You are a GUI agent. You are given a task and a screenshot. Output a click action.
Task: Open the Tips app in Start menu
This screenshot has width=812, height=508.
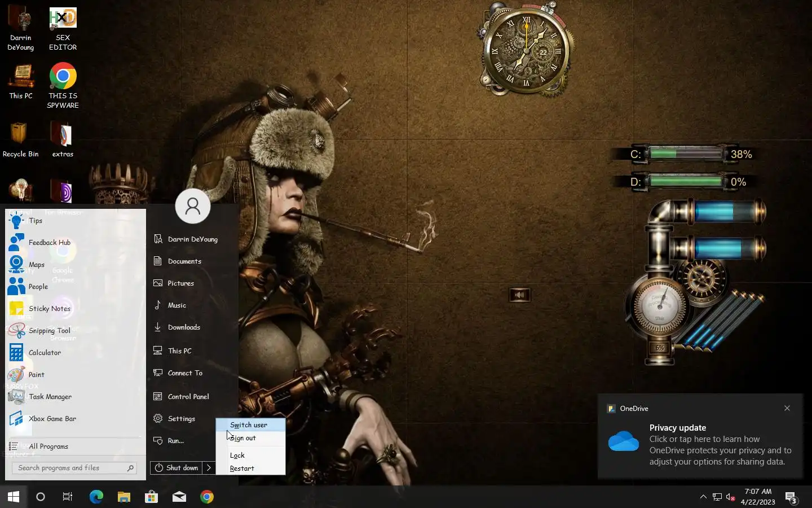pos(75,221)
